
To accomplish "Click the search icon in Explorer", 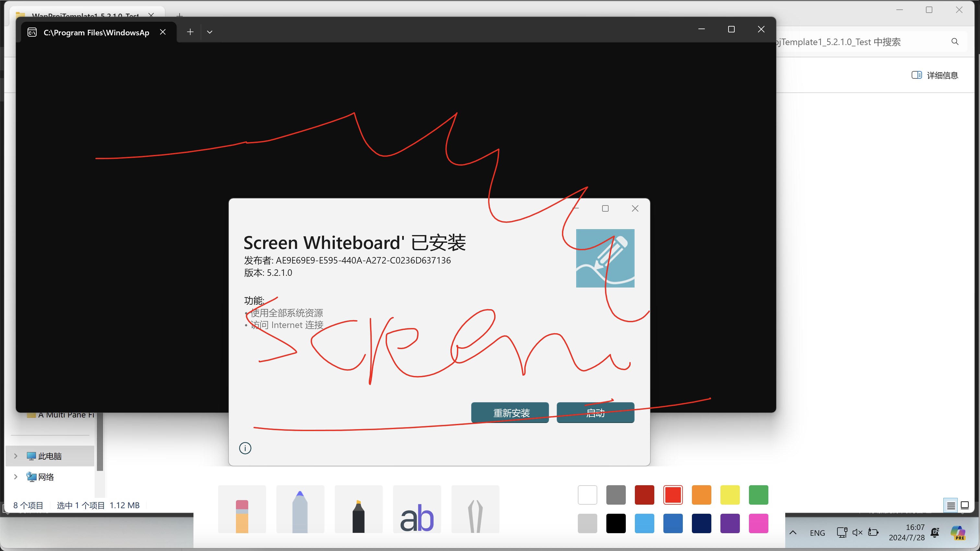I will [954, 41].
